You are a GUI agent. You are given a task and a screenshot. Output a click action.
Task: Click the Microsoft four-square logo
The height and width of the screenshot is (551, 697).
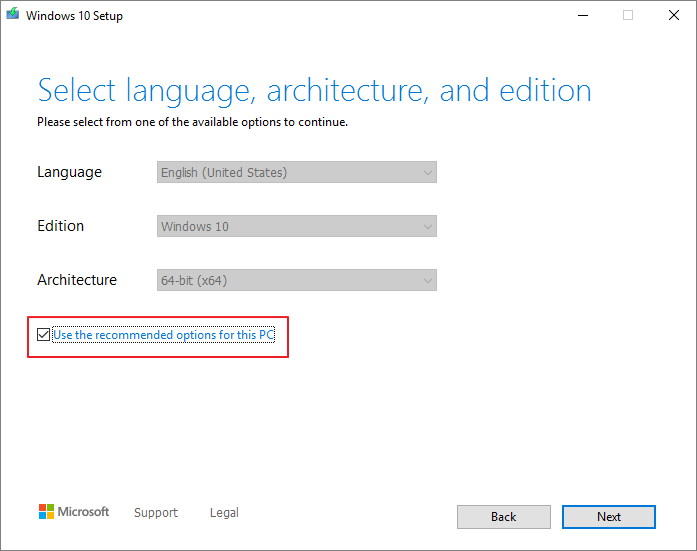(46, 512)
